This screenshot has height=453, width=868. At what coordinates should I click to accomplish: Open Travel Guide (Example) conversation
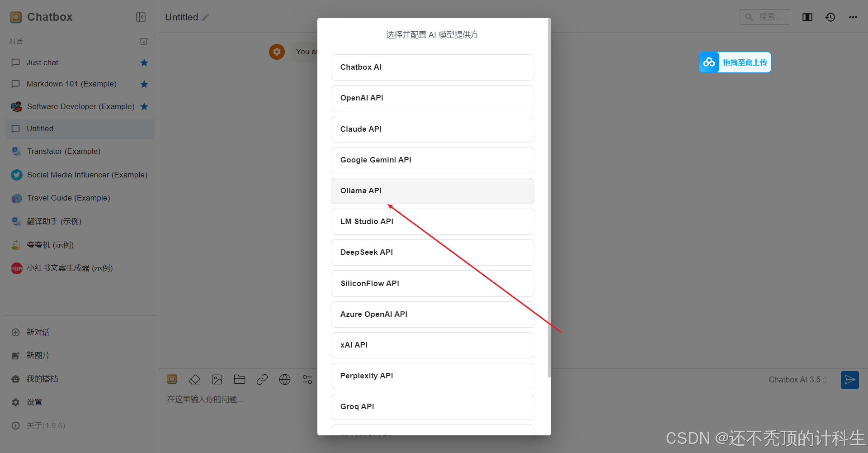coord(80,198)
